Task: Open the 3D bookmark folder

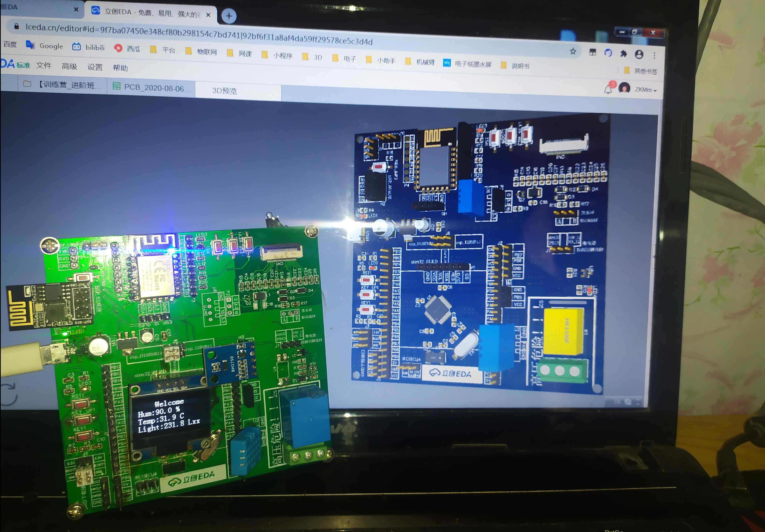Action: coord(312,57)
